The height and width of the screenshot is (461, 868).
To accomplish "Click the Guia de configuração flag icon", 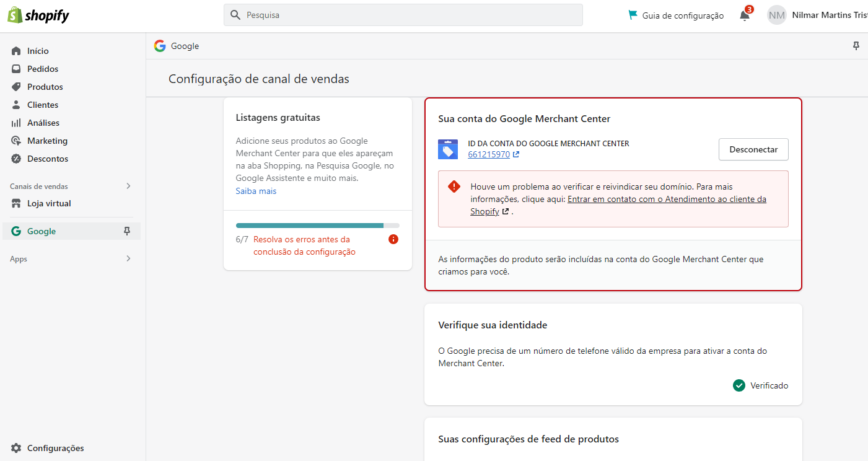I will point(633,15).
